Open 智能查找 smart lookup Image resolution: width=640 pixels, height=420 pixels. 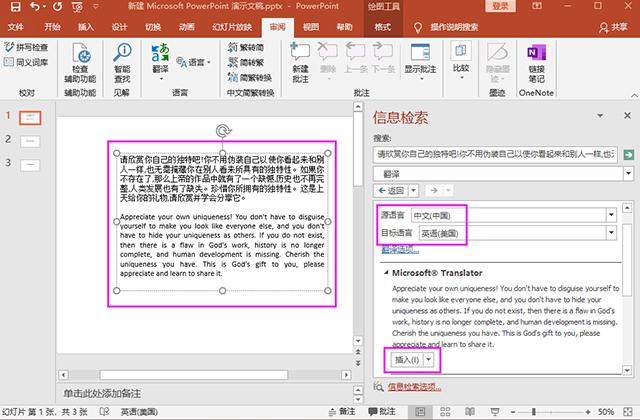(x=122, y=62)
